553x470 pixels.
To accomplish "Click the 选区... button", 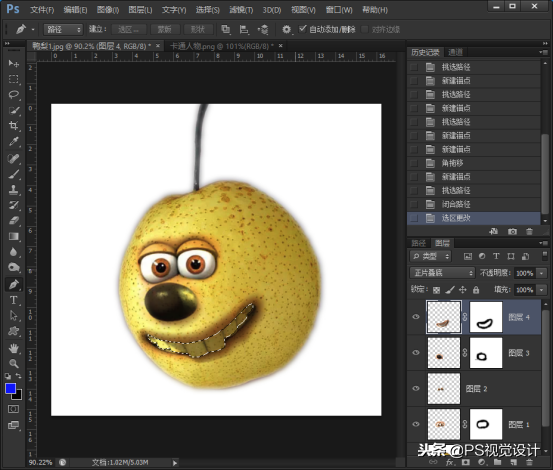I will tap(129, 29).
